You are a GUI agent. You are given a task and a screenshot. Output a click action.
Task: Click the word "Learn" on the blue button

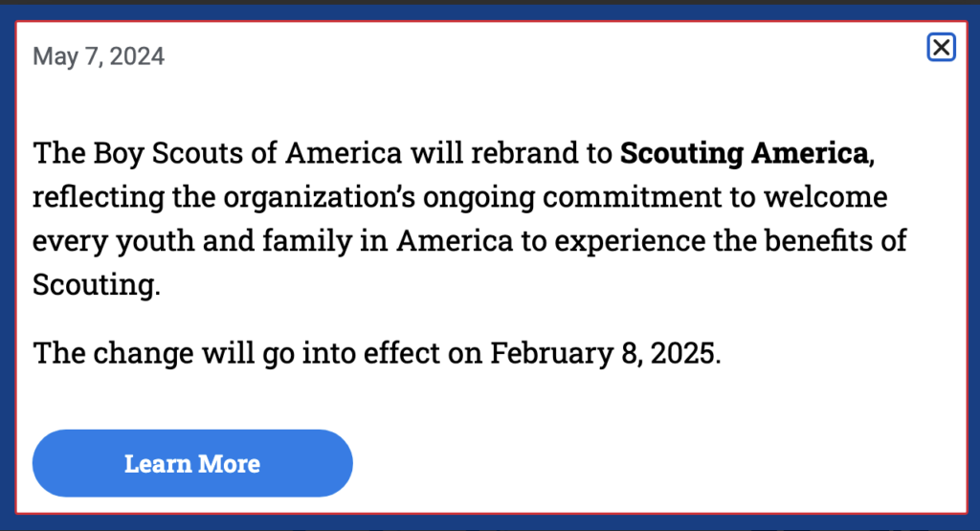pos(157,464)
